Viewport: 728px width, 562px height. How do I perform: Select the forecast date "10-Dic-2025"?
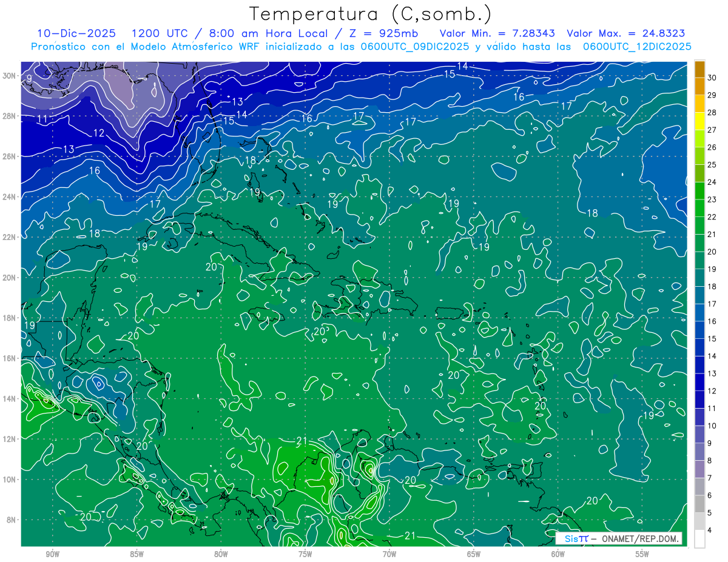pyautogui.click(x=76, y=34)
